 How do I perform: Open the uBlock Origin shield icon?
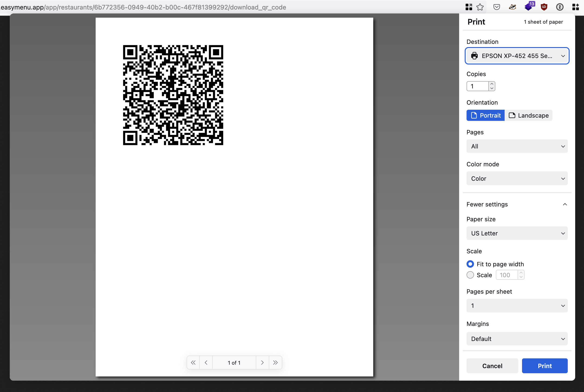544,7
